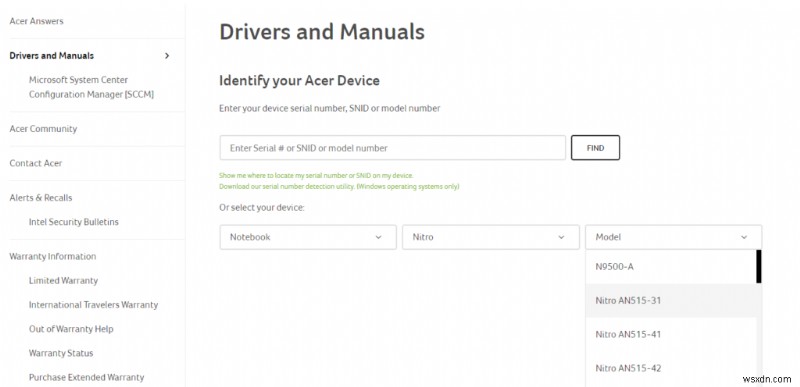Open Intel Security Bulletins link
Image resolution: width=800 pixels, height=387 pixels.
(x=73, y=222)
